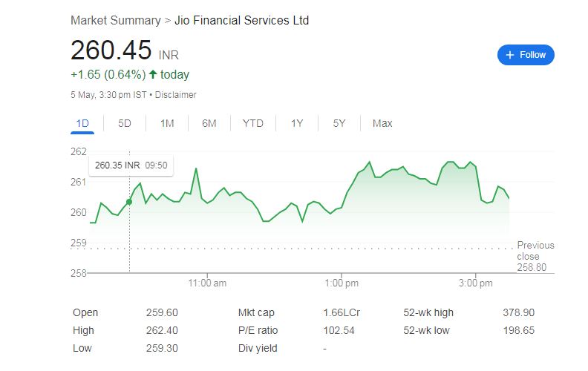Click the 3:00 pm axis marker
Image resolution: width=588 pixels, height=371 pixels.
tap(475, 283)
